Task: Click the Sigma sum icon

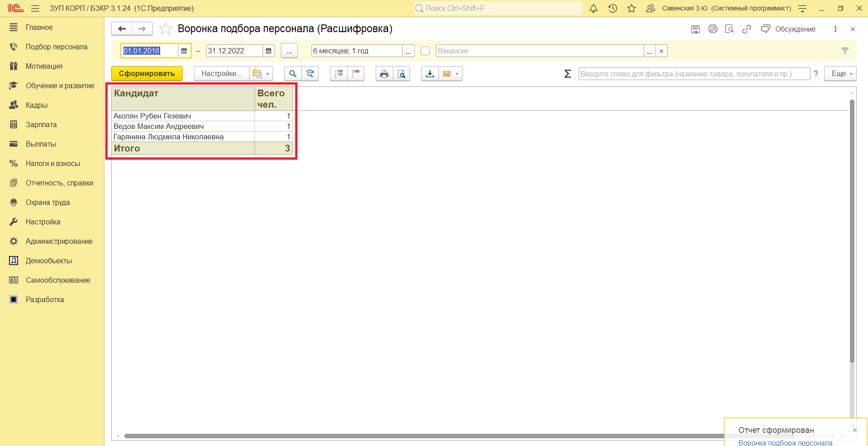Action: coord(568,74)
